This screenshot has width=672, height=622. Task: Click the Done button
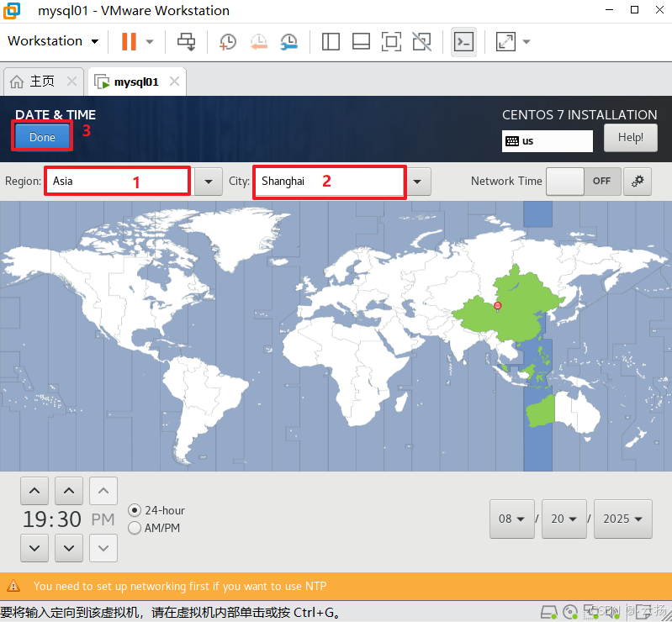coord(42,137)
